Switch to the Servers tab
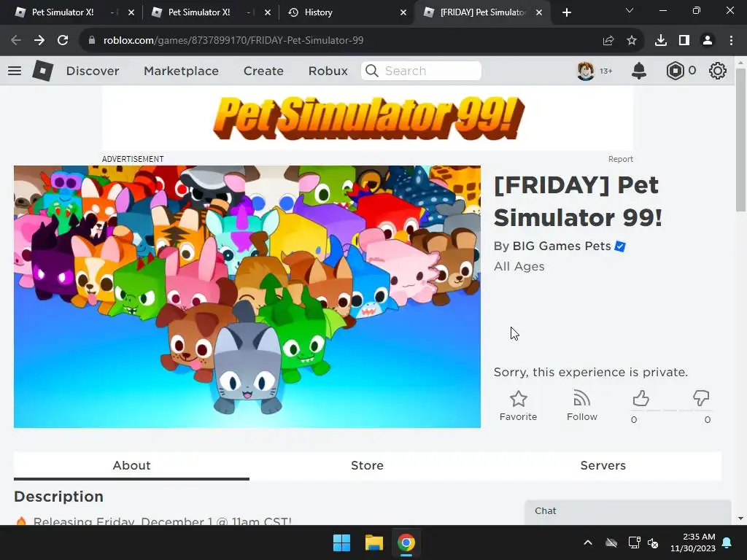Image resolution: width=747 pixels, height=560 pixels. pos(603,466)
